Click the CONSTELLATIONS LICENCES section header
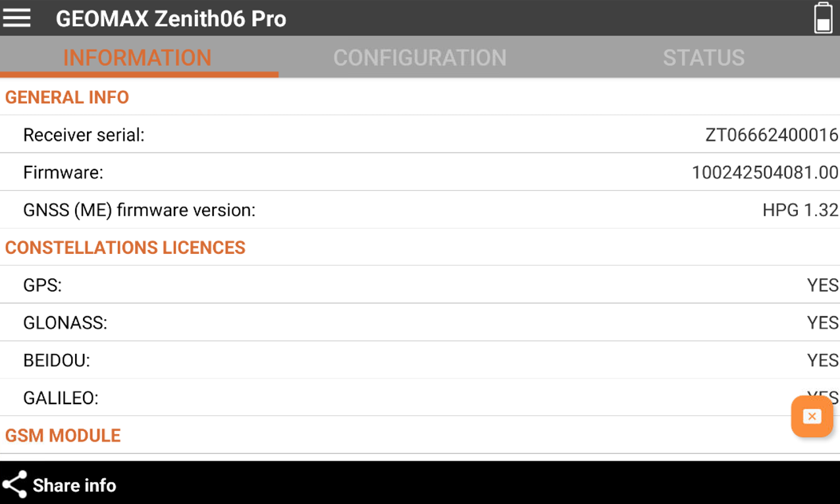Screen dimensions: 840x504 pos(125,247)
